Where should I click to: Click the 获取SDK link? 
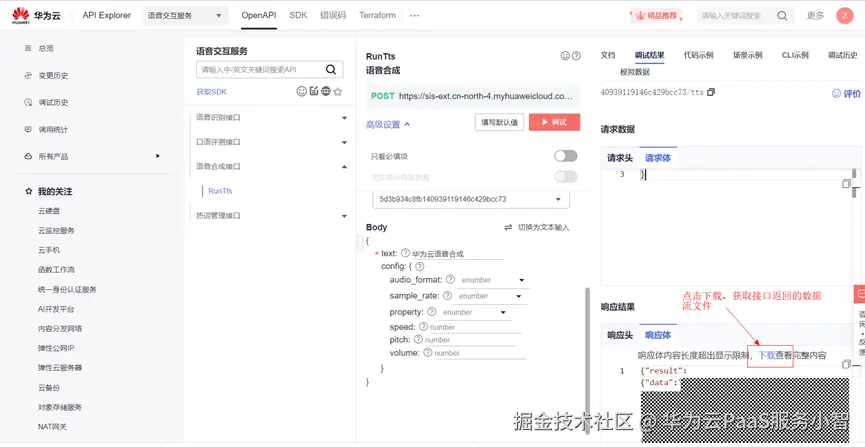211,92
